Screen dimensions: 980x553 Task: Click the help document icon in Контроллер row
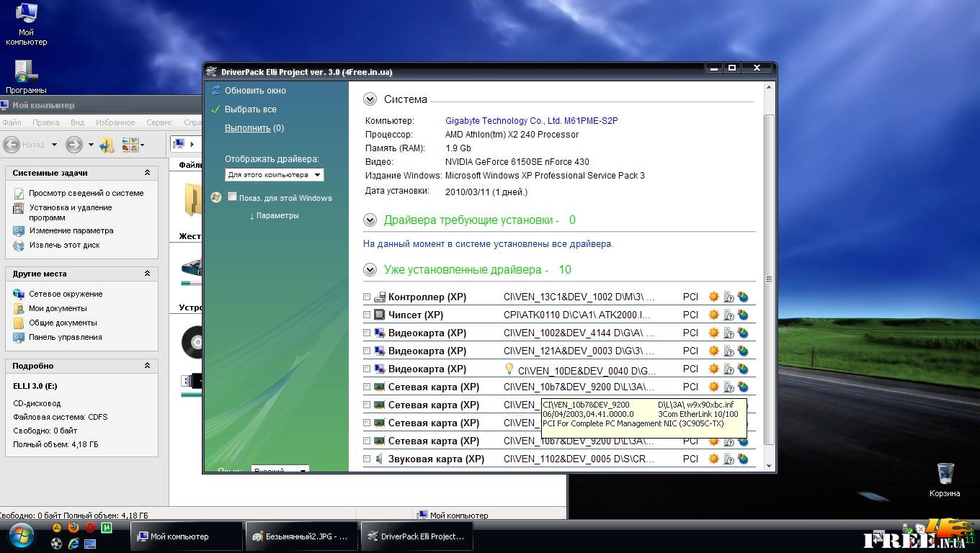point(729,297)
